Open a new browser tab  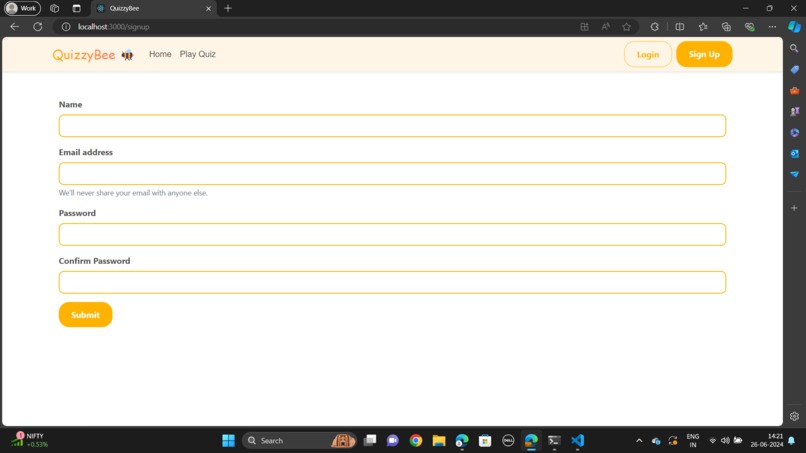tap(228, 8)
